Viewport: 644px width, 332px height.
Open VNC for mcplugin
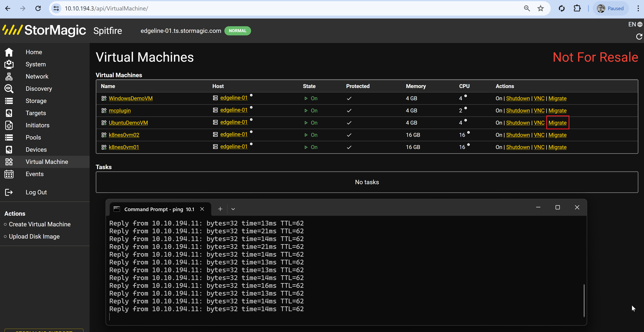pyautogui.click(x=539, y=111)
